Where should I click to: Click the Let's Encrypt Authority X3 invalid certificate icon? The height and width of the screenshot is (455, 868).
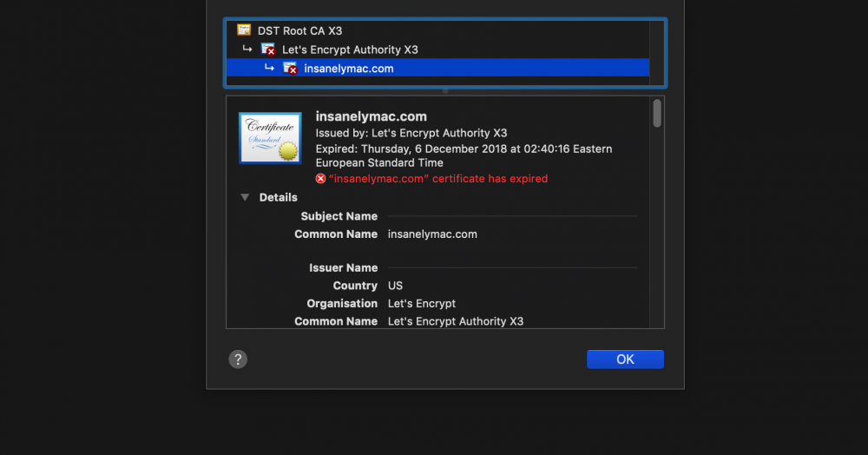268,49
